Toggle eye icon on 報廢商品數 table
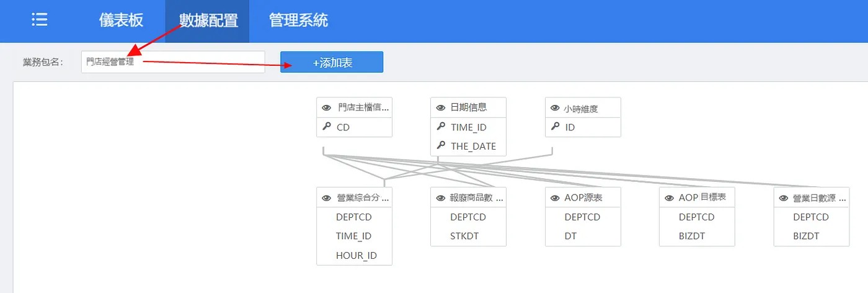The image size is (868, 293). (x=441, y=198)
